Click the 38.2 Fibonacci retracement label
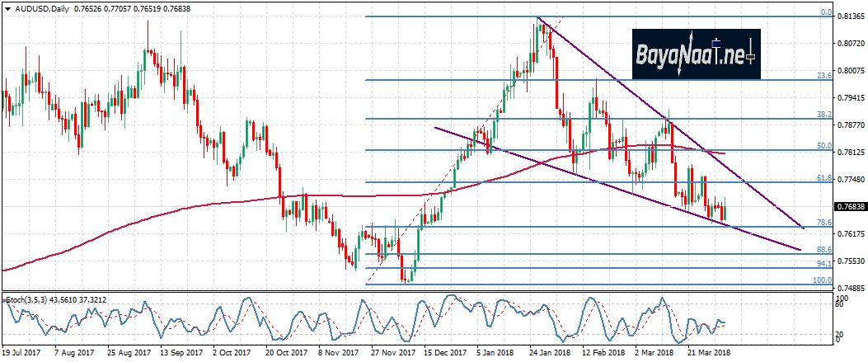 tap(821, 115)
